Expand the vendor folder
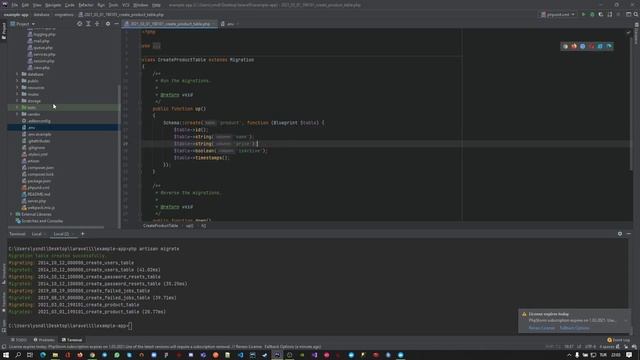Image resolution: width=640 pixels, height=360 pixels. click(17, 114)
